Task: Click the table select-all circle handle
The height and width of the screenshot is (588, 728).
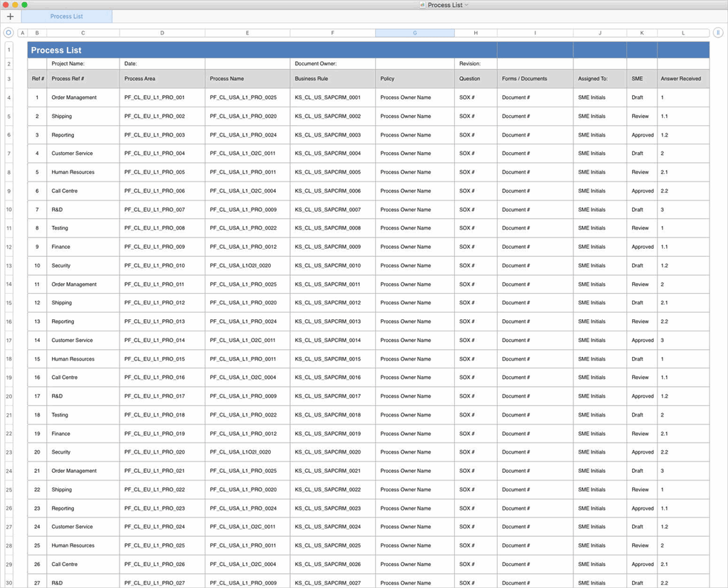Action: 9,33
